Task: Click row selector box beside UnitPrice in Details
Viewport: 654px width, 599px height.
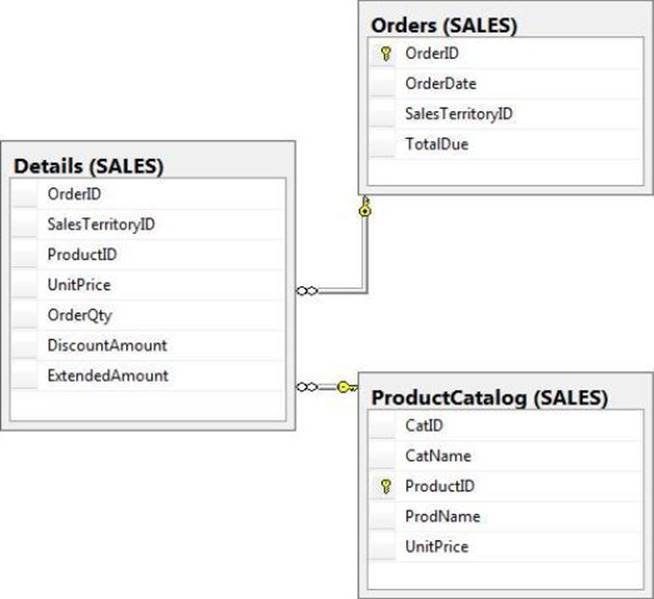Action: coord(25,285)
